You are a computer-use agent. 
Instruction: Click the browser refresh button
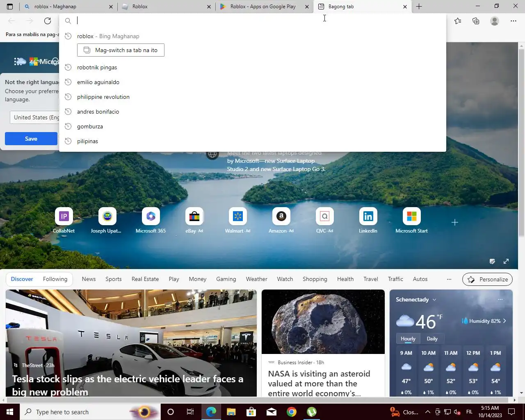tap(48, 21)
